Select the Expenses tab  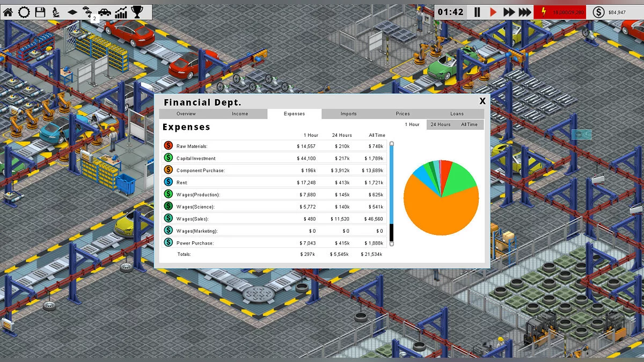click(295, 114)
